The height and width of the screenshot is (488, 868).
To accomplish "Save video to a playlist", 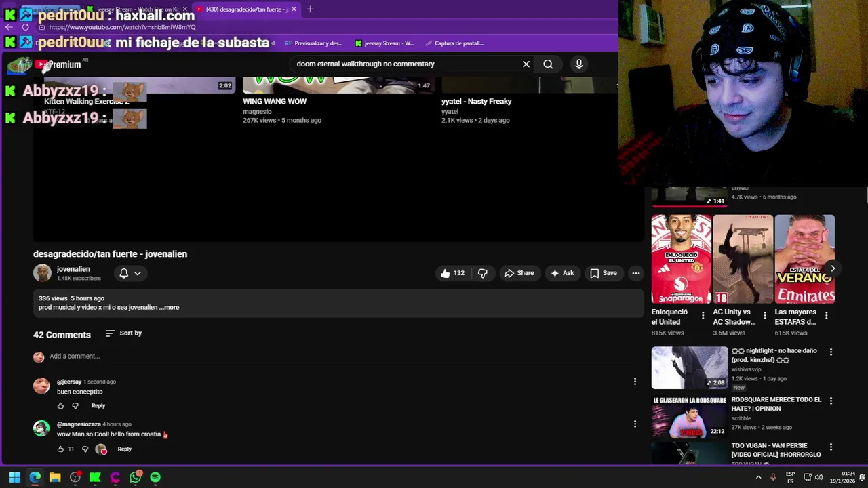I will point(604,273).
